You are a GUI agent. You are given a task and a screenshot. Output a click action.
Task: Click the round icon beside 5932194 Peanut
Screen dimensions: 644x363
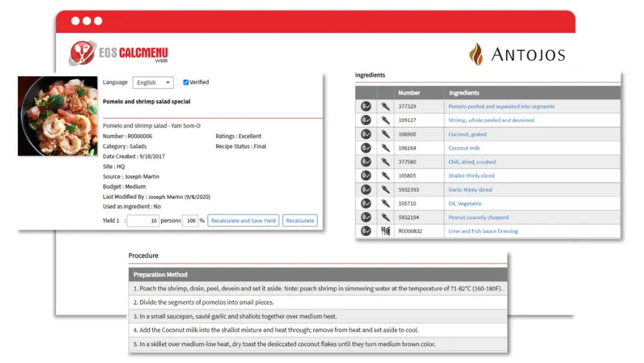pos(365,217)
